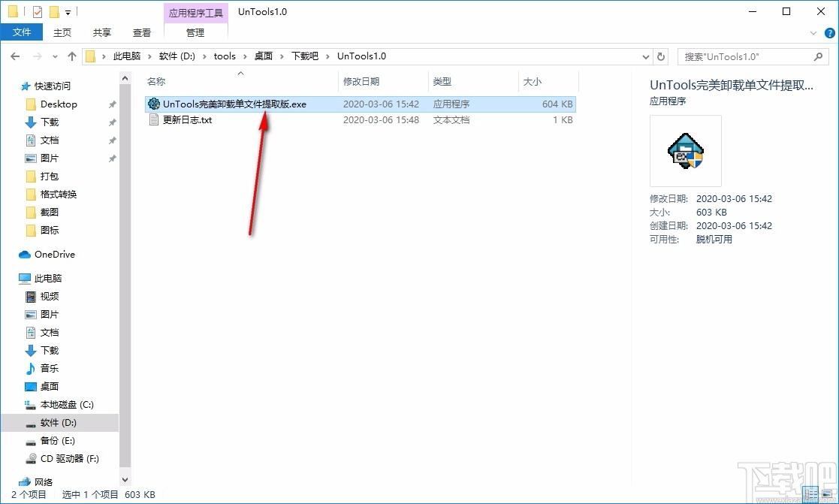Click sidebar scrollbar up arrow

[125, 79]
